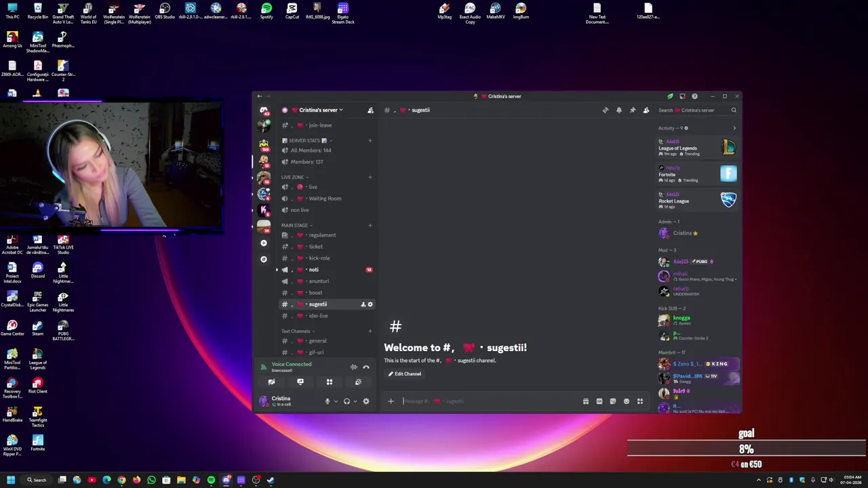Open the soundboard button in voice panel

(x=358, y=382)
